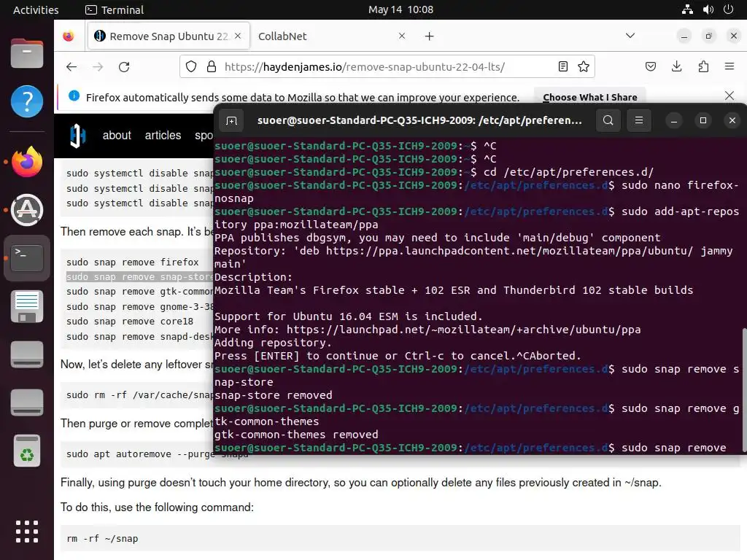Open the Terminal app menu in top bar
The image size is (747, 560).
coord(115,9)
